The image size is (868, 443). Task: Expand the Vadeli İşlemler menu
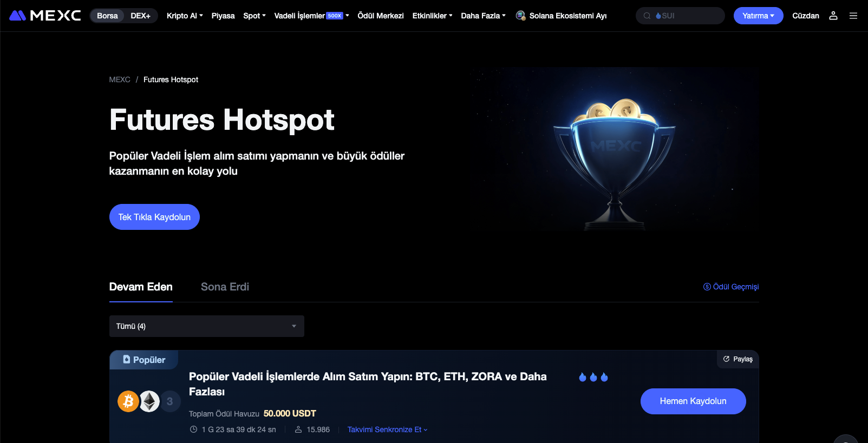tap(311, 16)
